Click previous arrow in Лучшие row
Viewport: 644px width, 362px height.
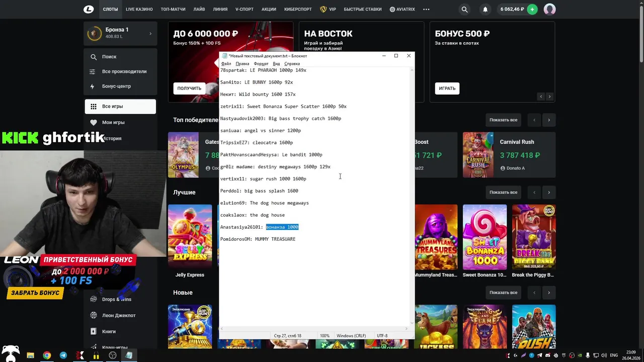[x=534, y=192]
